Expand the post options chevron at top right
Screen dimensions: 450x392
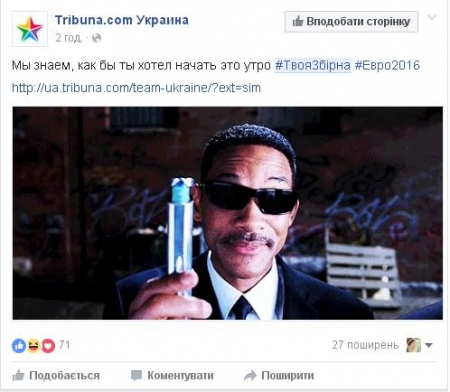tap(432, 17)
